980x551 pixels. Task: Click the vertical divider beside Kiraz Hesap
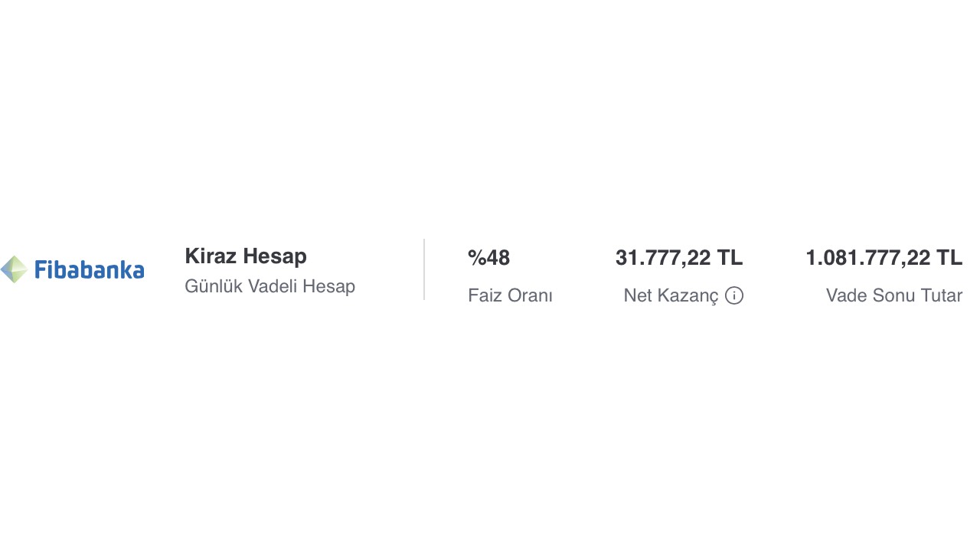point(424,269)
